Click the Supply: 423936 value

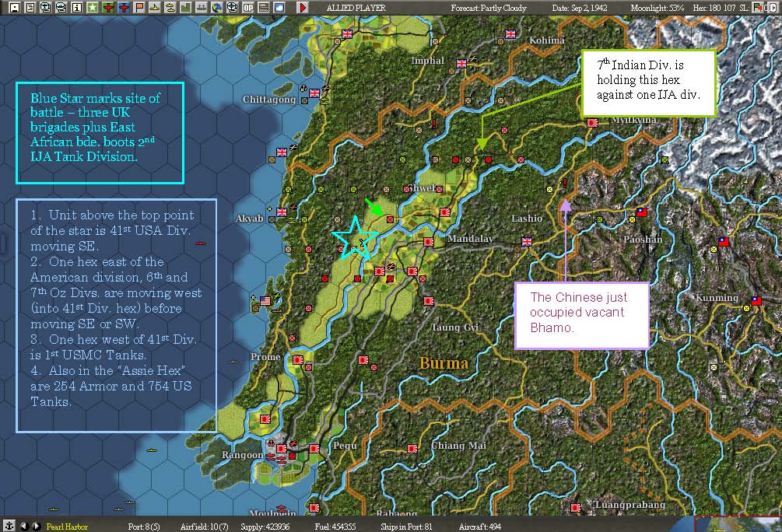tap(265, 527)
